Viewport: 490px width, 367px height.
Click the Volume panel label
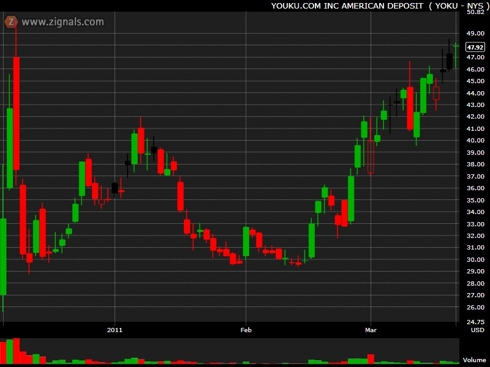coord(474,360)
